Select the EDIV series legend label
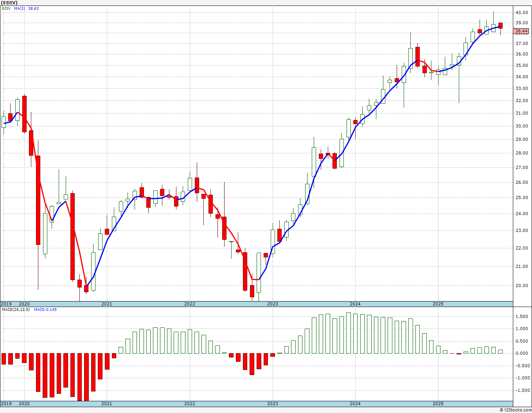This screenshot has height=413, width=532. (x=6, y=8)
